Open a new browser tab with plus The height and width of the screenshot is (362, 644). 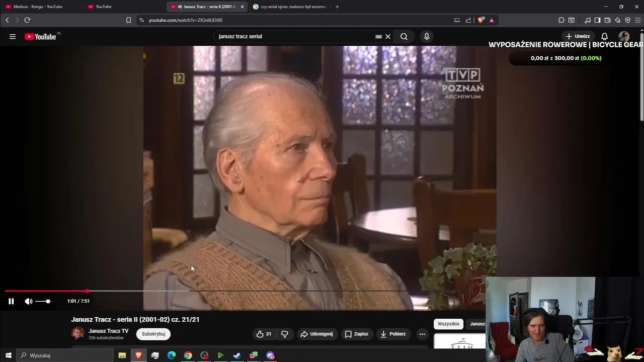337,7
